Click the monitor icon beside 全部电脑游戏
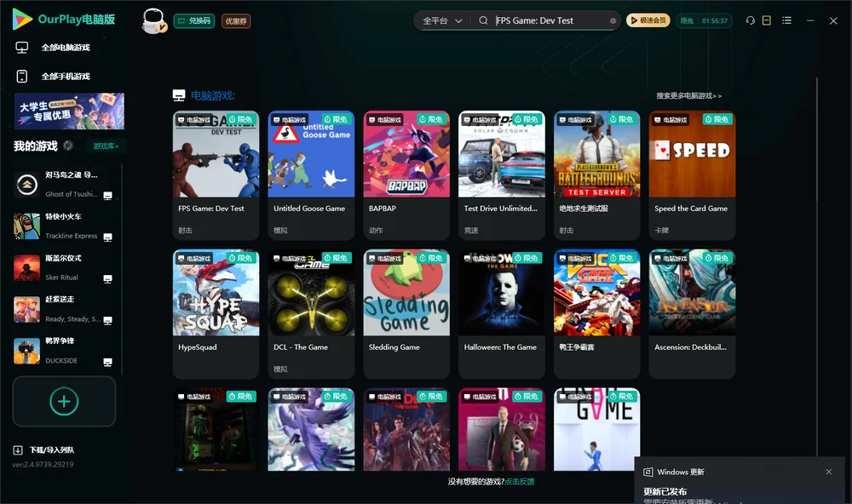Image resolution: width=852 pixels, height=504 pixels. click(x=22, y=48)
